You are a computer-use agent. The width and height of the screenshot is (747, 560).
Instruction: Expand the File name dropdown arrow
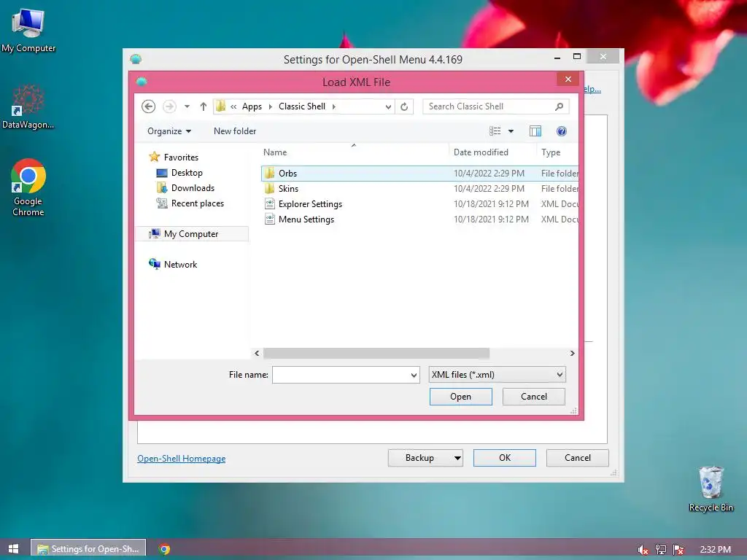[x=414, y=375]
